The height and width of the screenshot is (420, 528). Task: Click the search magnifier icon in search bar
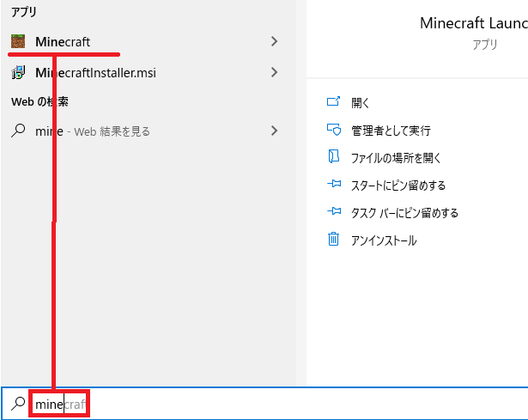pos(18,404)
